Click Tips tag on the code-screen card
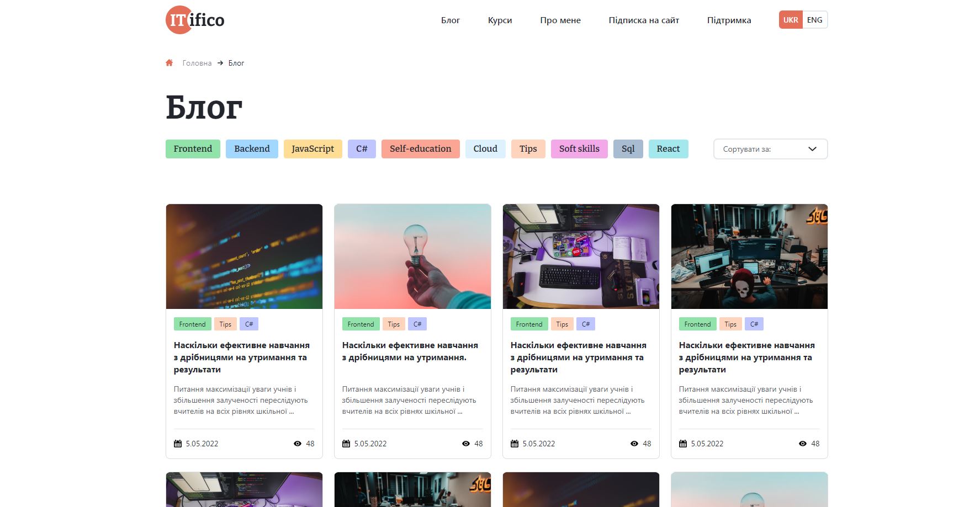 coord(225,324)
